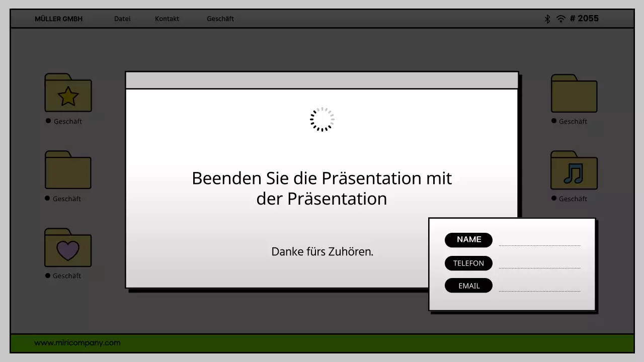Image resolution: width=644 pixels, height=362 pixels.
Task: Click the loading spinner in the presentation
Action: click(321, 119)
